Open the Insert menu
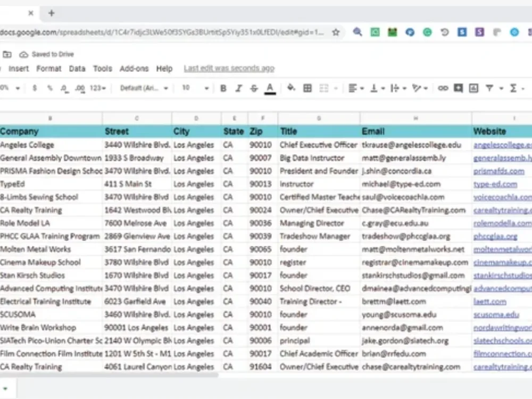The image size is (532, 399). 19,69
